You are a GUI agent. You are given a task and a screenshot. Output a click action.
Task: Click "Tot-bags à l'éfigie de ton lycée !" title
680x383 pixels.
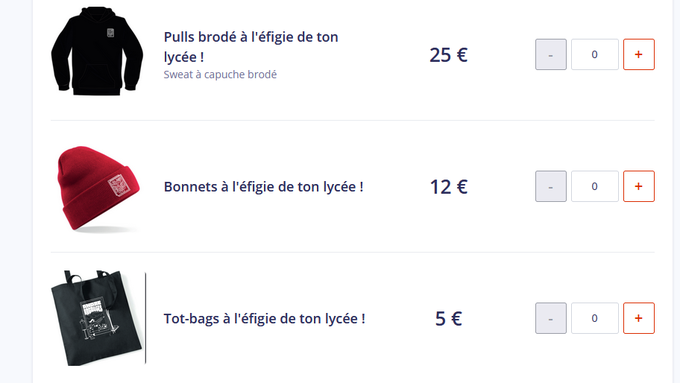point(265,319)
